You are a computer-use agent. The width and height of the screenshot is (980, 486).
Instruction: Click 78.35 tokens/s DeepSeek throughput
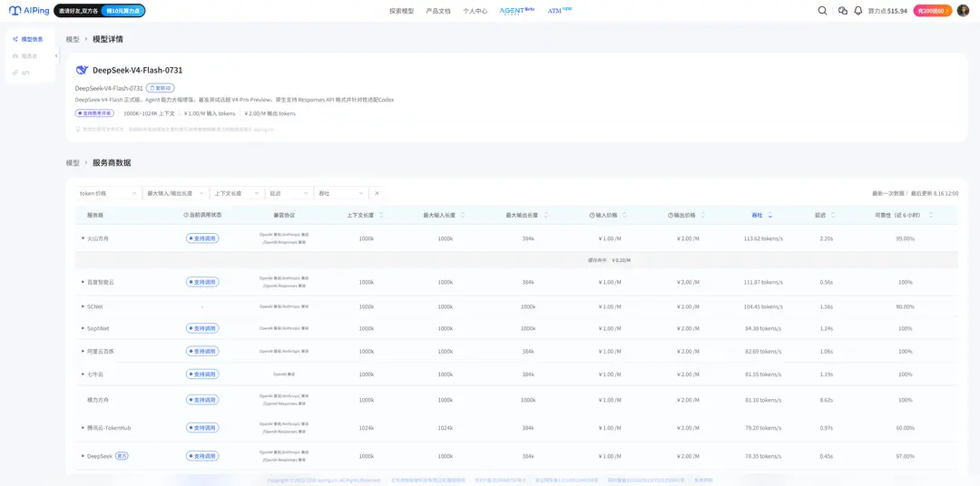pyautogui.click(x=763, y=457)
